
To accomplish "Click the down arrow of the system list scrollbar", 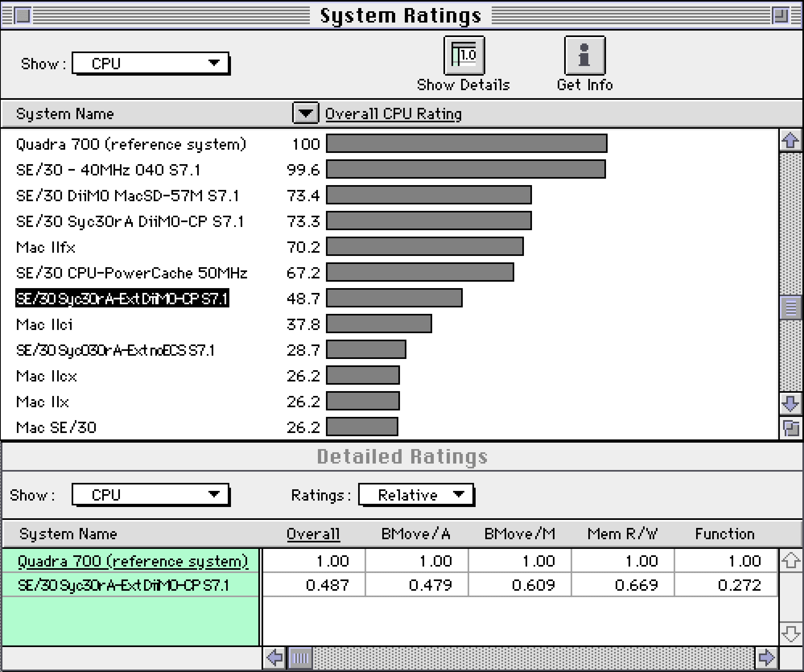I will pos(790,404).
